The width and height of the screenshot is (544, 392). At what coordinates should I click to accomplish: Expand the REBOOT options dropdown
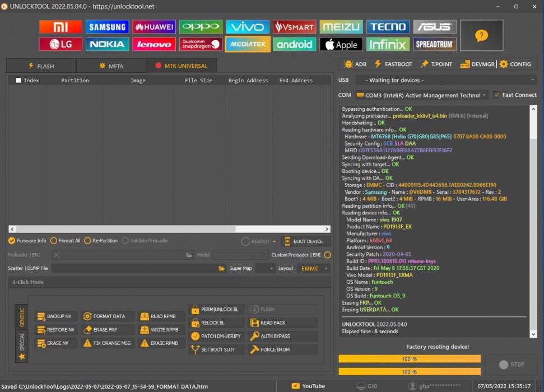pyautogui.click(x=274, y=241)
